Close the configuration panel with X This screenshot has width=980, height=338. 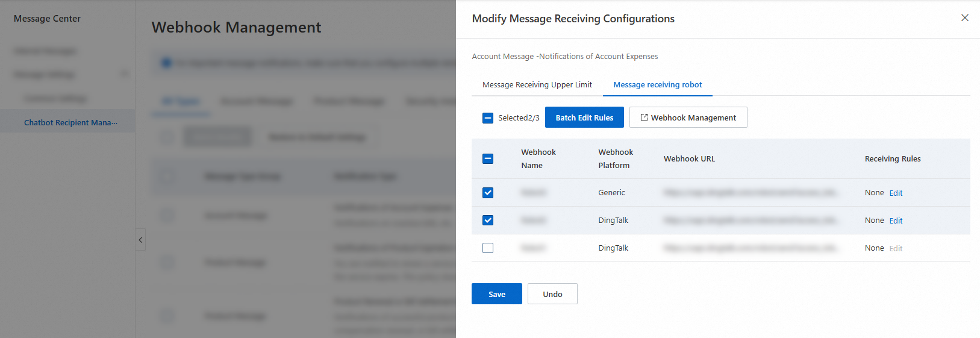click(x=964, y=18)
